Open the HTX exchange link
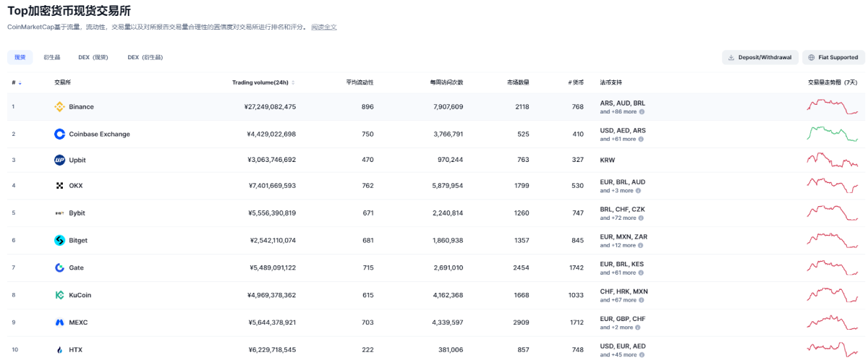 [76, 350]
